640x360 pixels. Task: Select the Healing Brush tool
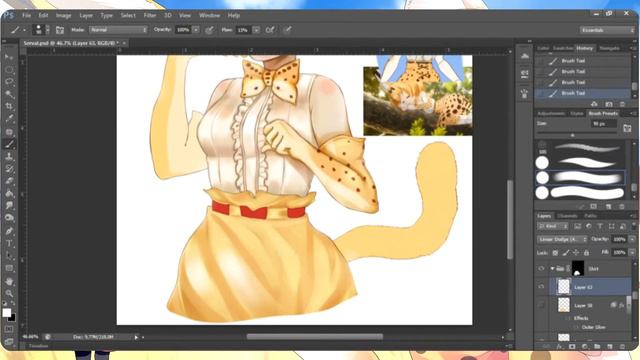pyautogui.click(x=9, y=131)
